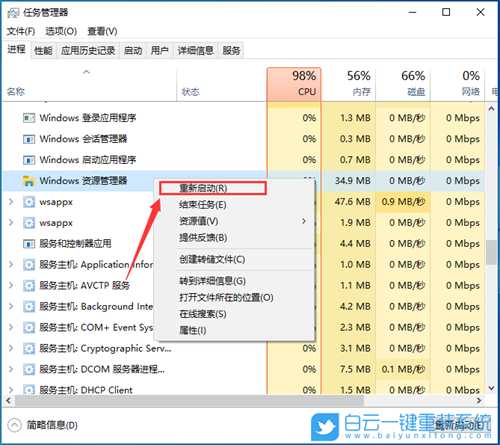Switch to the 应用历史记录 tab
The height and width of the screenshot is (445, 500).
click(88, 51)
